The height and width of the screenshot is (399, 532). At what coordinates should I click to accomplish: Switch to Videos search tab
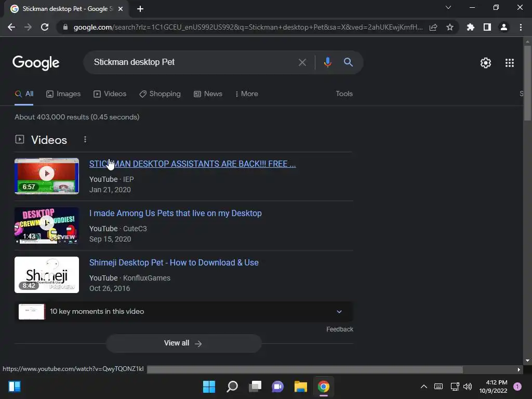coord(110,94)
